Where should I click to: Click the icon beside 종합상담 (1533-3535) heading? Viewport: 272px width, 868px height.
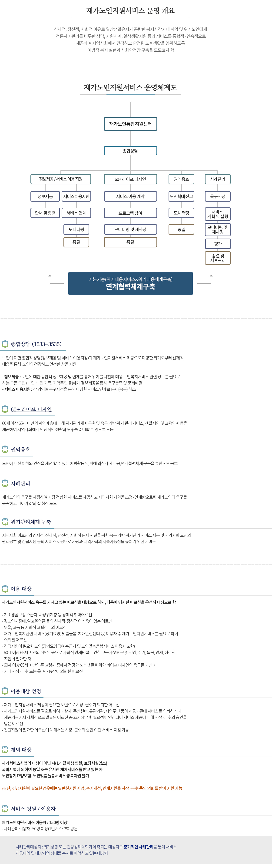coord(5,344)
